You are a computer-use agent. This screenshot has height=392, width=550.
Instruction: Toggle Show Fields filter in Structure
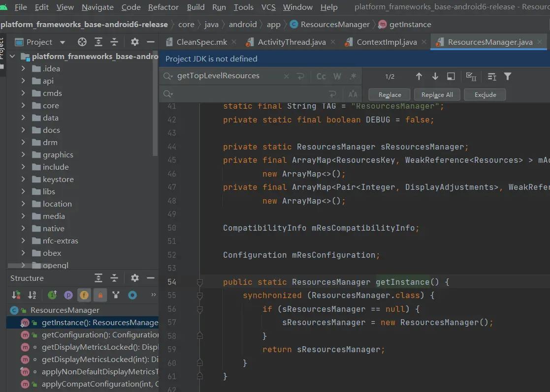(84, 295)
